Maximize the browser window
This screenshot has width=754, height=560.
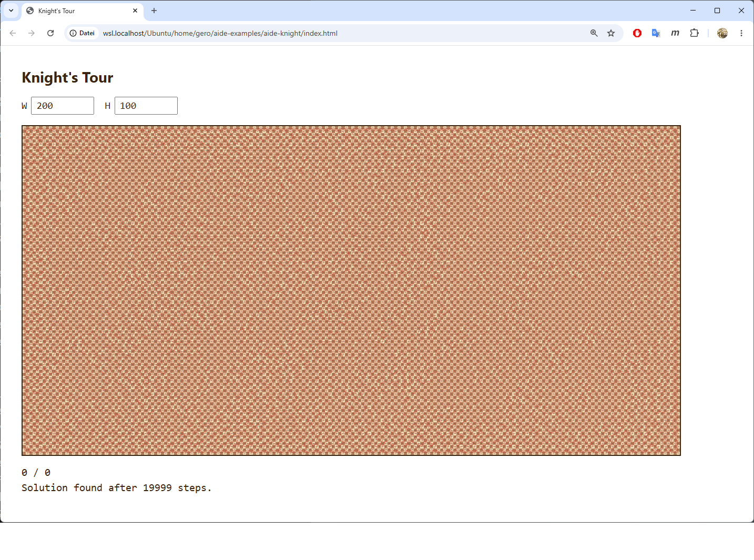pos(717,11)
